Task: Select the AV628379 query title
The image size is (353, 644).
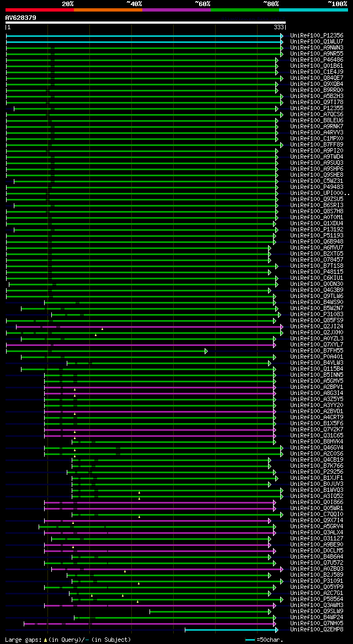Action: tap(20, 18)
